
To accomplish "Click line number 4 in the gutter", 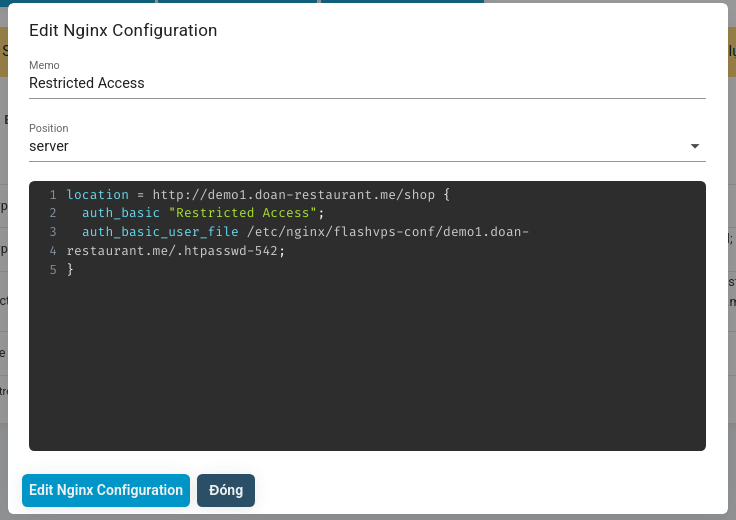I will (52, 251).
